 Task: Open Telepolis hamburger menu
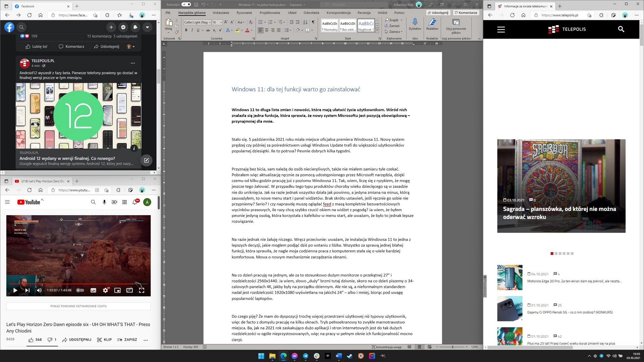501,29
